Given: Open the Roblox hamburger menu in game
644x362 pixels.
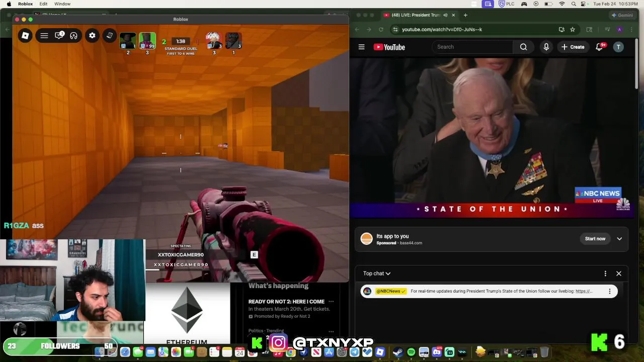Looking at the screenshot, I should [x=44, y=36].
